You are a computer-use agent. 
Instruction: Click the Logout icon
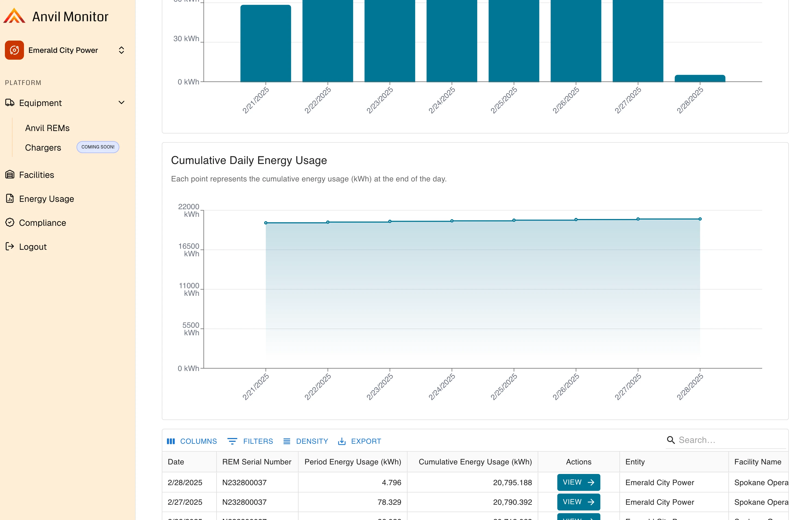point(10,247)
